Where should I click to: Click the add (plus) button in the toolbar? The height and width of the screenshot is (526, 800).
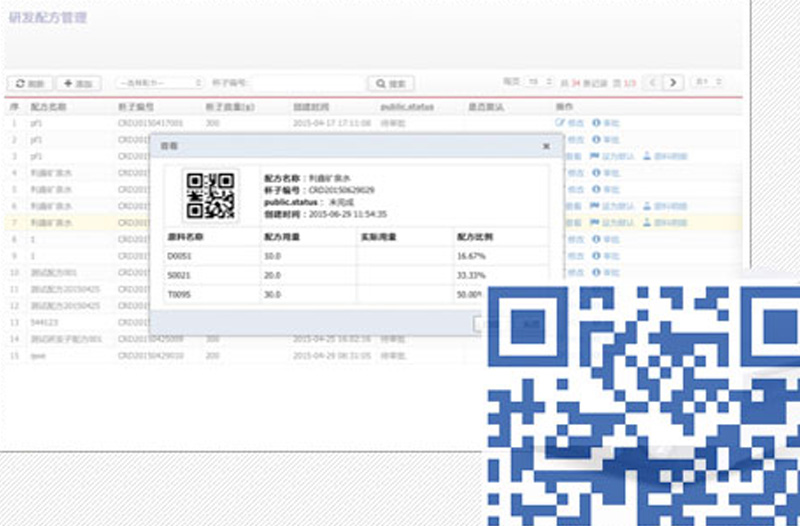[x=79, y=83]
